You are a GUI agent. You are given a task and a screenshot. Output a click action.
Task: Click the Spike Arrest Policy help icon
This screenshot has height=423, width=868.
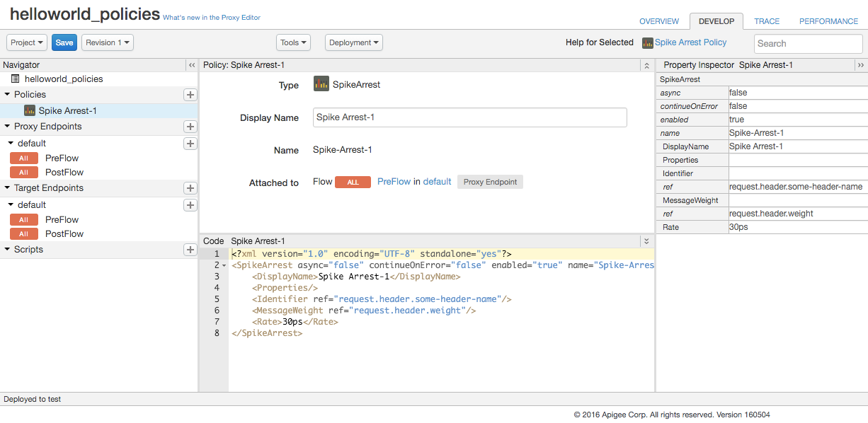647,43
